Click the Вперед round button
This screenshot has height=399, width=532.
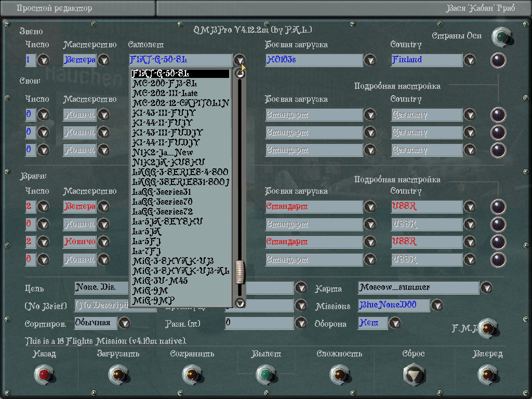pos(488,375)
